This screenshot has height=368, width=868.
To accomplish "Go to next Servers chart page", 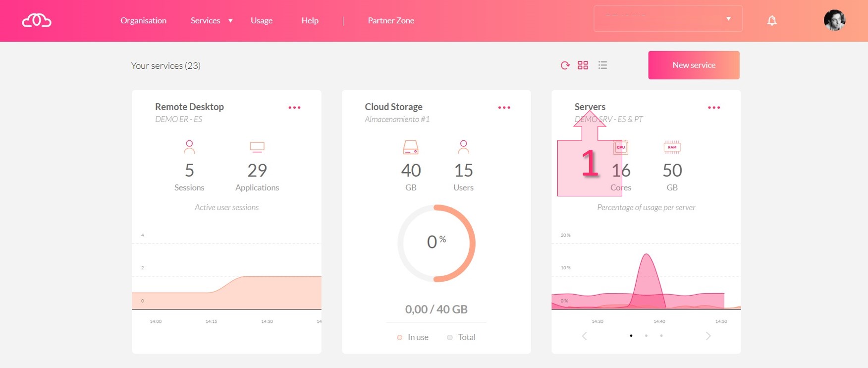I will tap(708, 336).
